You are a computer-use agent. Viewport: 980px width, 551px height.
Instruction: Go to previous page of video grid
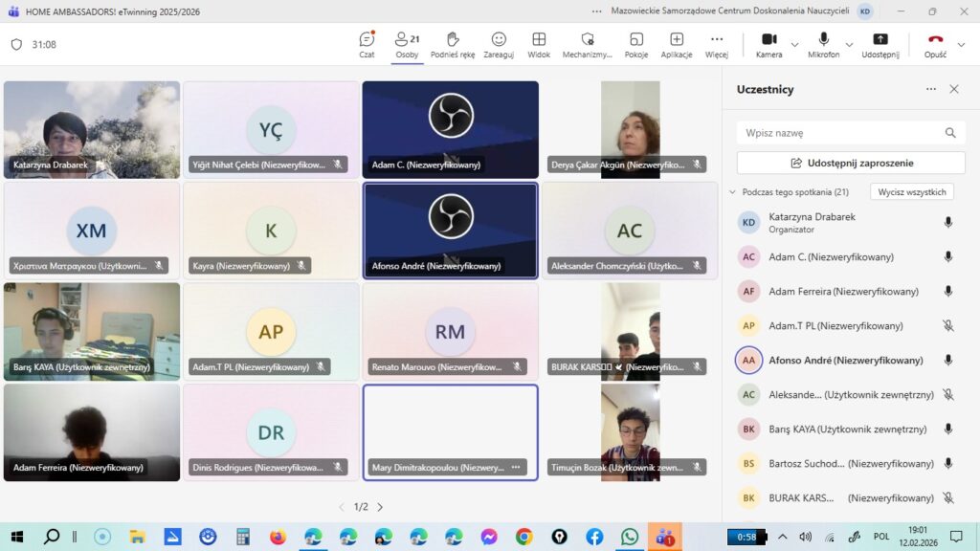click(x=342, y=507)
